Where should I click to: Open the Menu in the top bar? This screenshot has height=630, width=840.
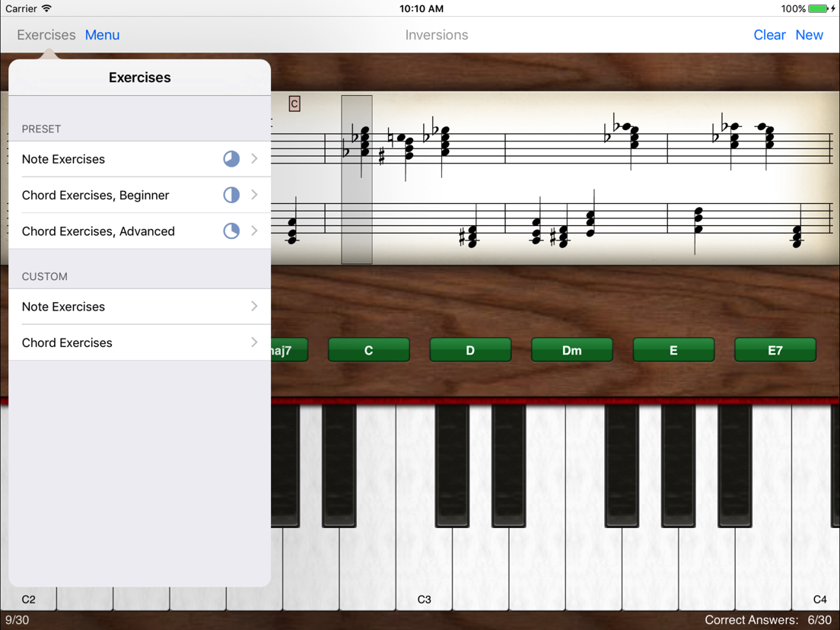pyautogui.click(x=102, y=35)
